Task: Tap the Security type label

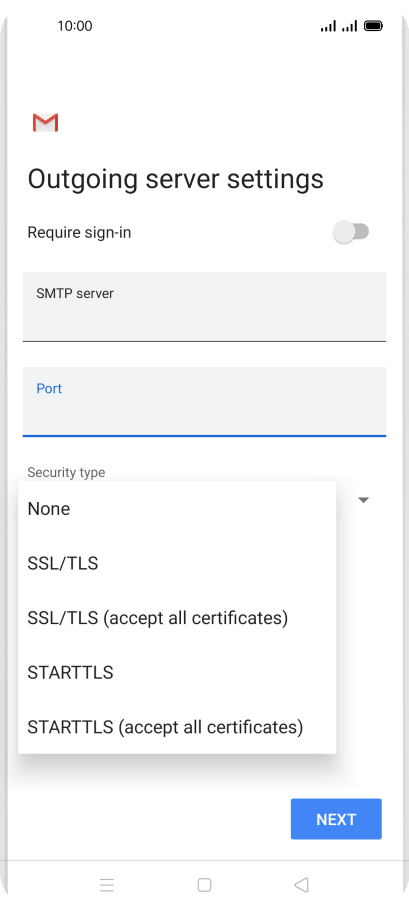Action: [x=66, y=472]
